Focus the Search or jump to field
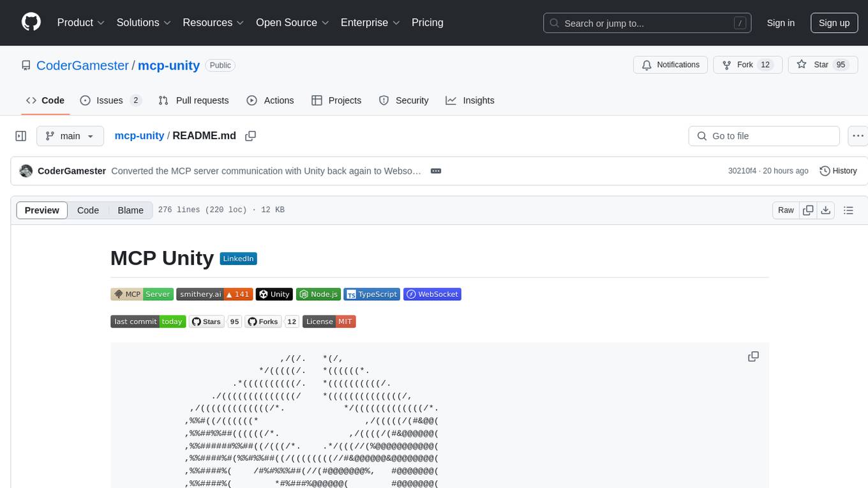 tap(647, 23)
